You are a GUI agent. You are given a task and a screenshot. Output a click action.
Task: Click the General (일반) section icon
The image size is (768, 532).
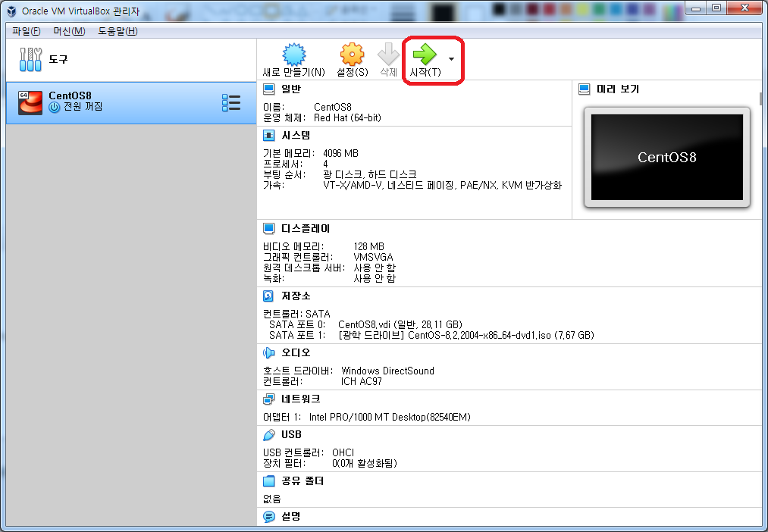[269, 89]
